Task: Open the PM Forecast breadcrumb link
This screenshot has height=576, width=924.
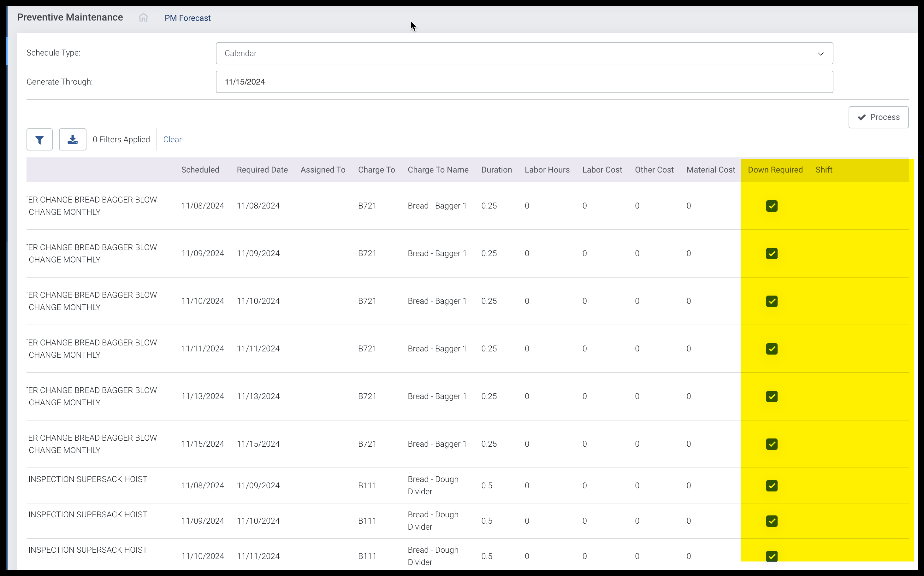Action: 187,18
